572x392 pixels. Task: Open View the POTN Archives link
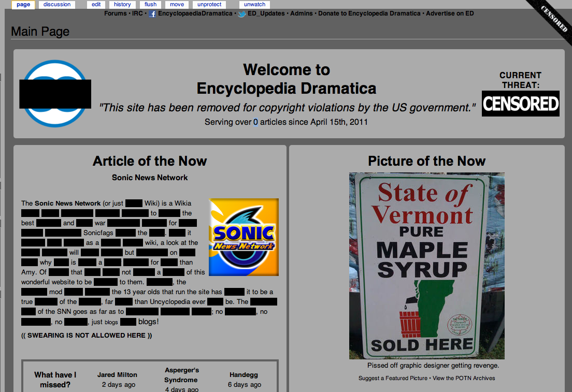tap(464, 378)
